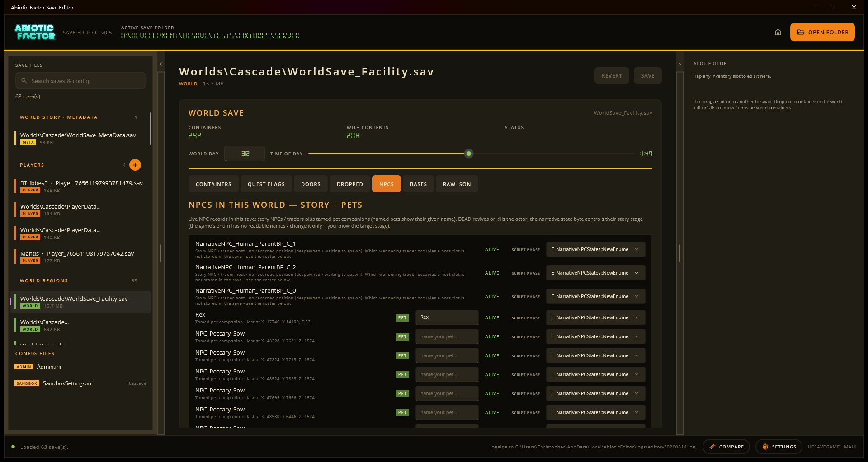Toggle ALIVE status for Rex
The height and width of the screenshot is (462, 868).
[492, 318]
